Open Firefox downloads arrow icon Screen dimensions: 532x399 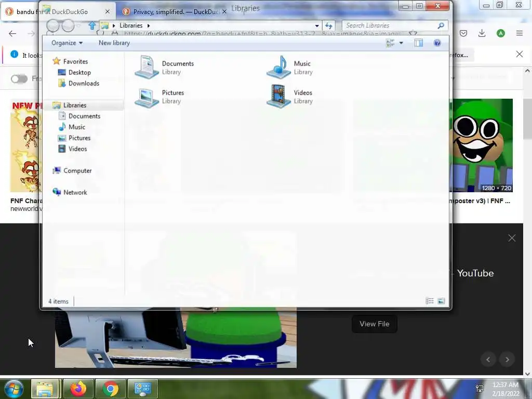(x=482, y=33)
